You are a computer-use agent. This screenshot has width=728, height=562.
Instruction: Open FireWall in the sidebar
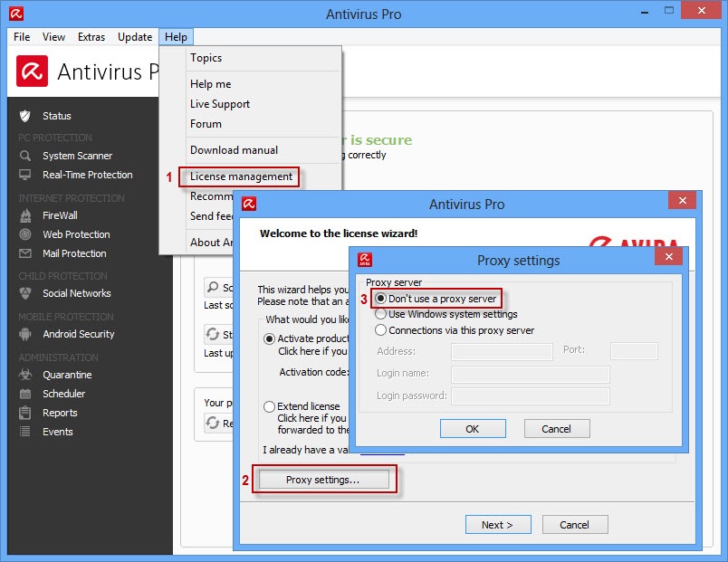click(60, 215)
